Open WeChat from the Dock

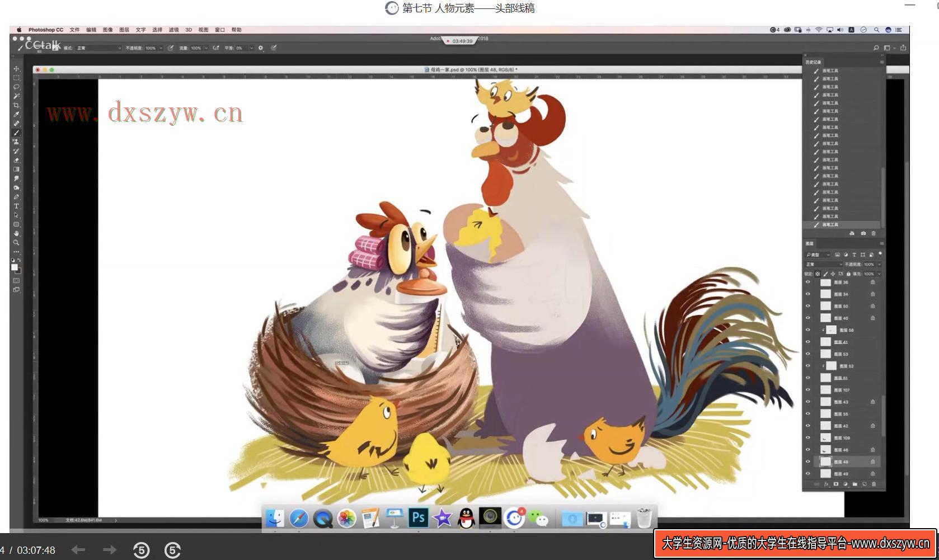[538, 518]
